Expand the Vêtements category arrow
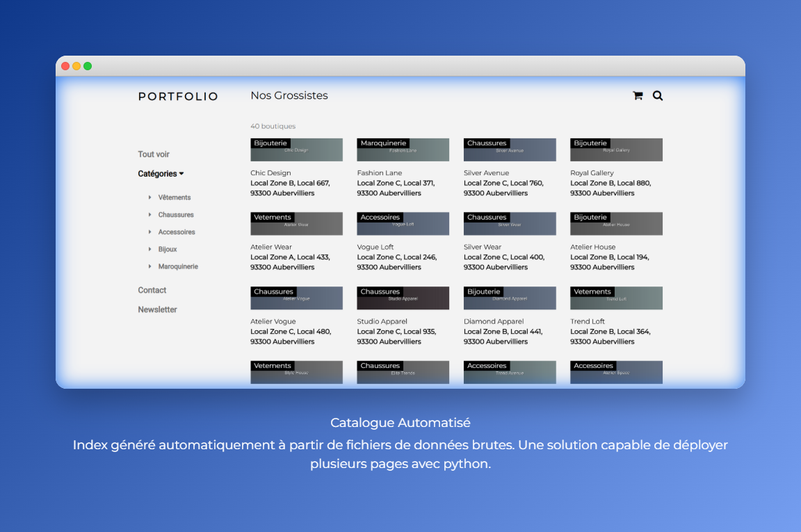 (149, 198)
